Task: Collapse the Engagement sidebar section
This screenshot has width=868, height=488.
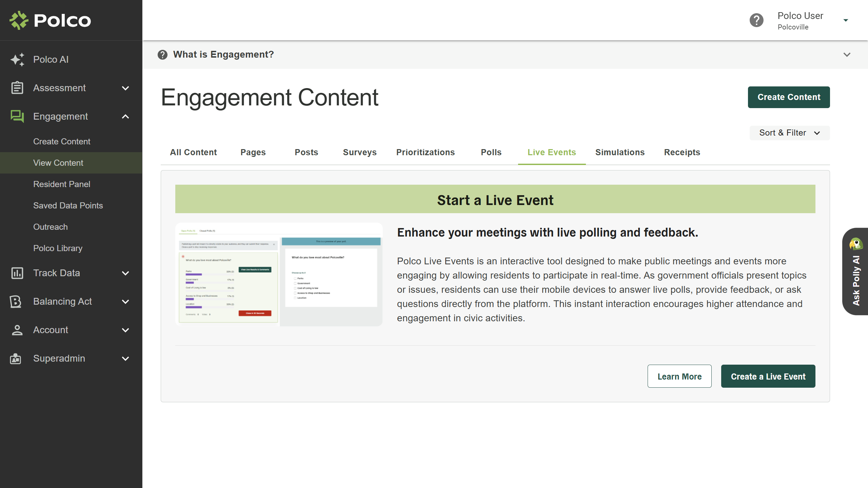Action: (125, 117)
